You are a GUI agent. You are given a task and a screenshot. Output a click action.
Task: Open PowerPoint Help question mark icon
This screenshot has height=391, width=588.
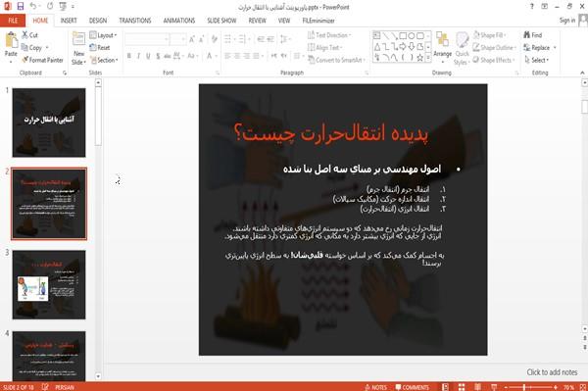(532, 7)
